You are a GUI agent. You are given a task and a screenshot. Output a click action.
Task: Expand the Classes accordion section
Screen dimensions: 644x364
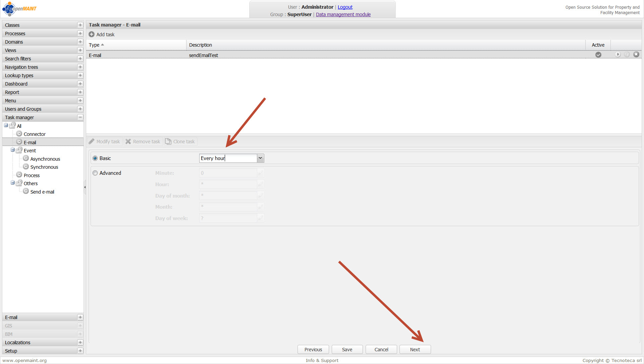point(80,25)
